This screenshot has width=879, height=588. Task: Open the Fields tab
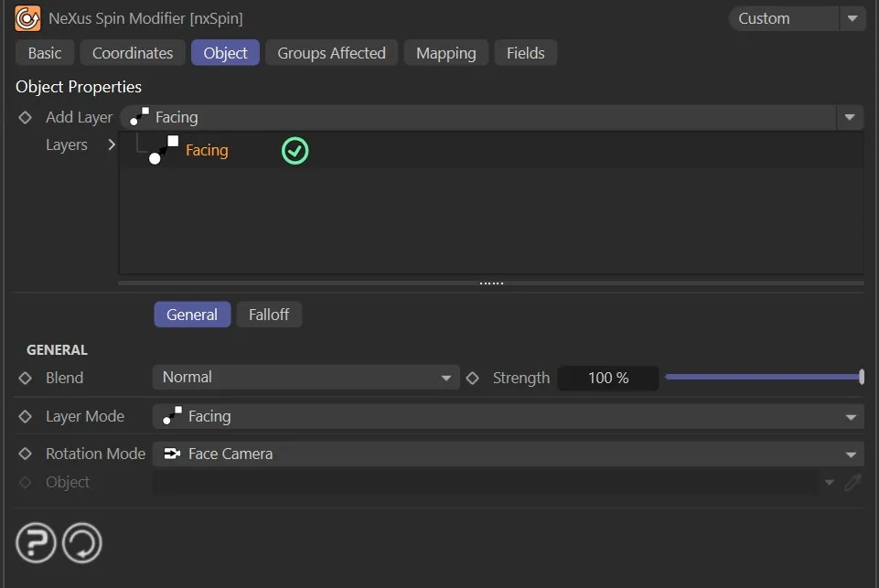[525, 52]
